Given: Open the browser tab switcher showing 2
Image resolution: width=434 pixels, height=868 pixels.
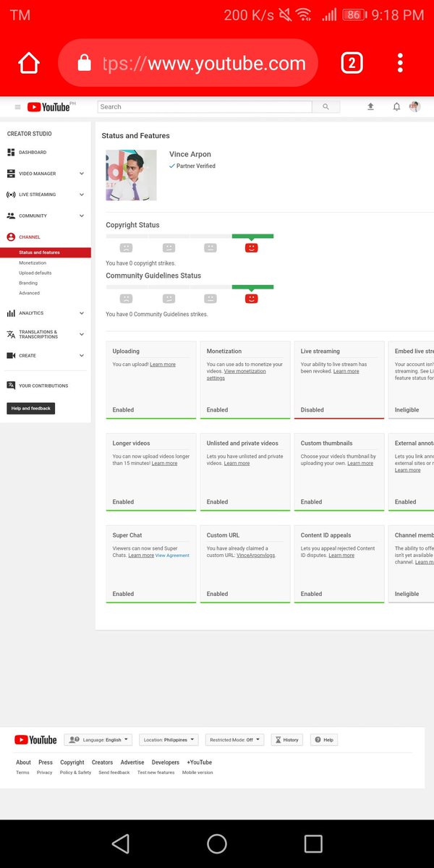Looking at the screenshot, I should coord(351,64).
